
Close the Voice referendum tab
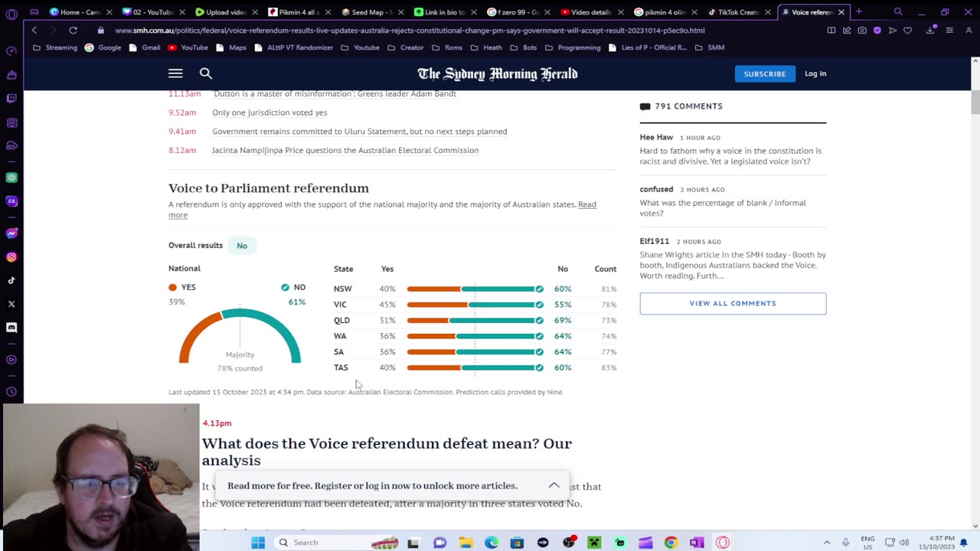click(841, 12)
